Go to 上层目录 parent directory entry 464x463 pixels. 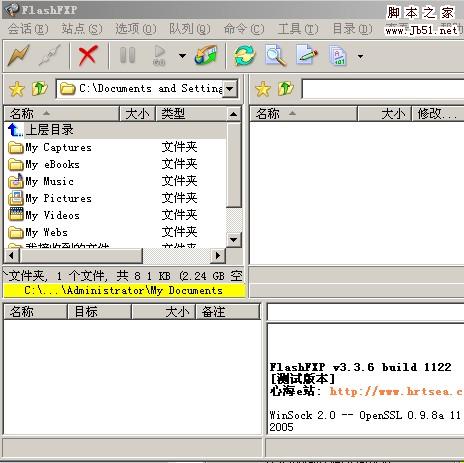tap(49, 130)
